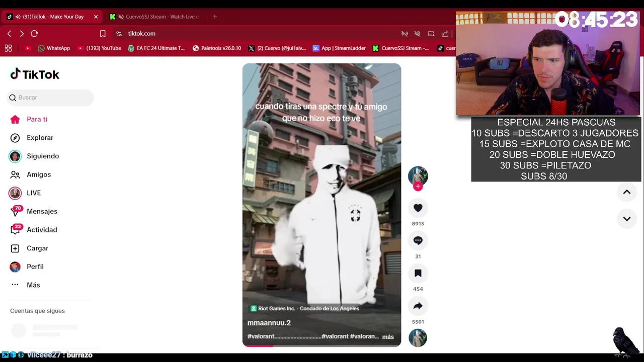Screen dimensions: 644x362
Task: Go to previous video with the up chevron
Action: click(x=627, y=192)
